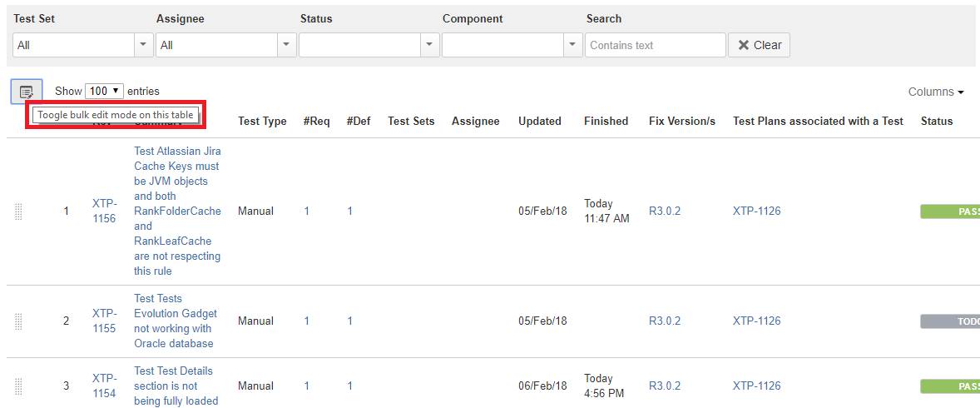Toggle bulk edit mode icon button
The image size is (980, 408).
point(27,92)
